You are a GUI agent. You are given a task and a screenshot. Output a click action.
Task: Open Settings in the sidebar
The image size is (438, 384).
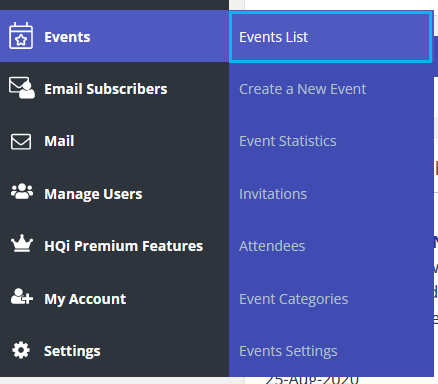[114, 351]
